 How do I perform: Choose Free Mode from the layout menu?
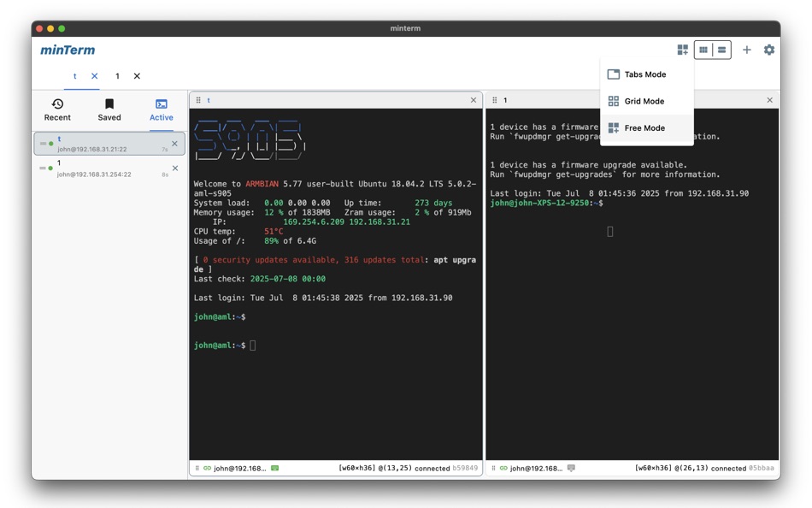[x=647, y=128]
